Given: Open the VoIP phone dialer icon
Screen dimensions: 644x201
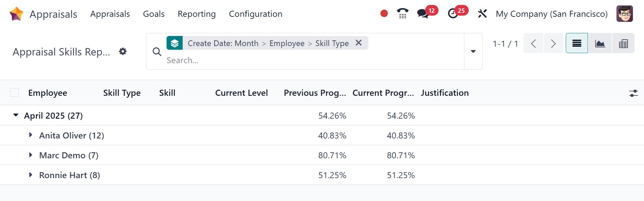Looking at the screenshot, I should pyautogui.click(x=402, y=13).
